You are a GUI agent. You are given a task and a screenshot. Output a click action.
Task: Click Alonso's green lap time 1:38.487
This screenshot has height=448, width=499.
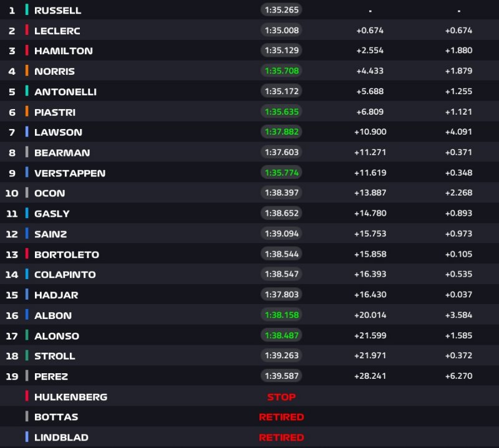point(281,335)
